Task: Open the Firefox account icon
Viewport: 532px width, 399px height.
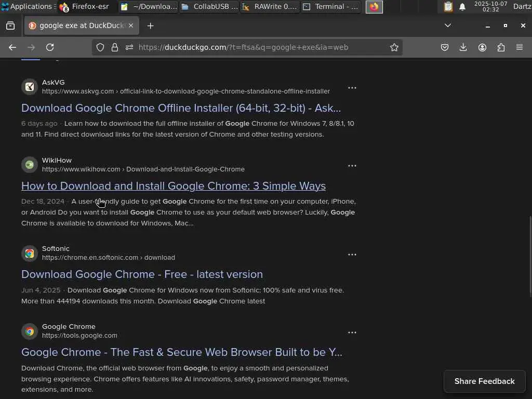Action: tap(482, 47)
